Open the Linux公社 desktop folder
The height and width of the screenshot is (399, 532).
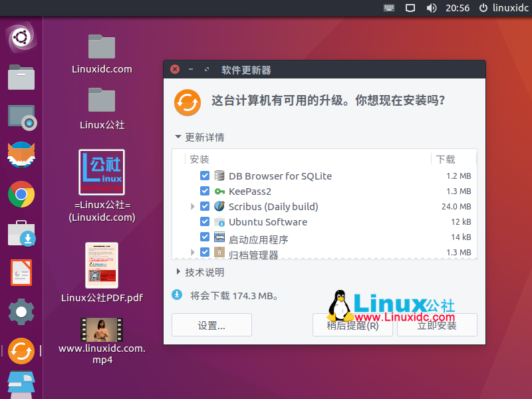[x=102, y=108]
